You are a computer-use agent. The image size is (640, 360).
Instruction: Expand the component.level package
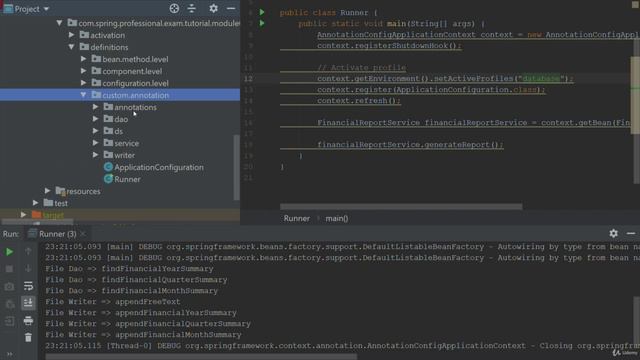(x=83, y=71)
